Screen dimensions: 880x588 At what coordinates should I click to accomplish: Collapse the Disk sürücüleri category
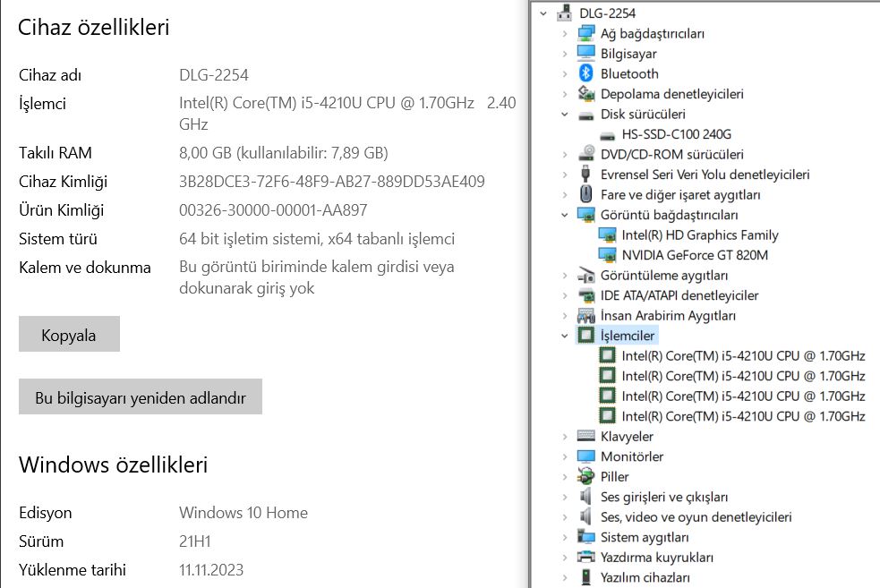(x=565, y=115)
